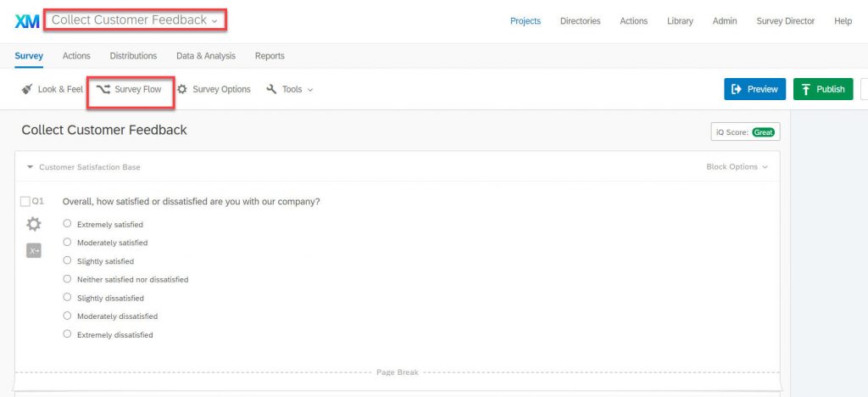868x397 pixels.
Task: Switch to the Actions tab
Action: tap(76, 56)
